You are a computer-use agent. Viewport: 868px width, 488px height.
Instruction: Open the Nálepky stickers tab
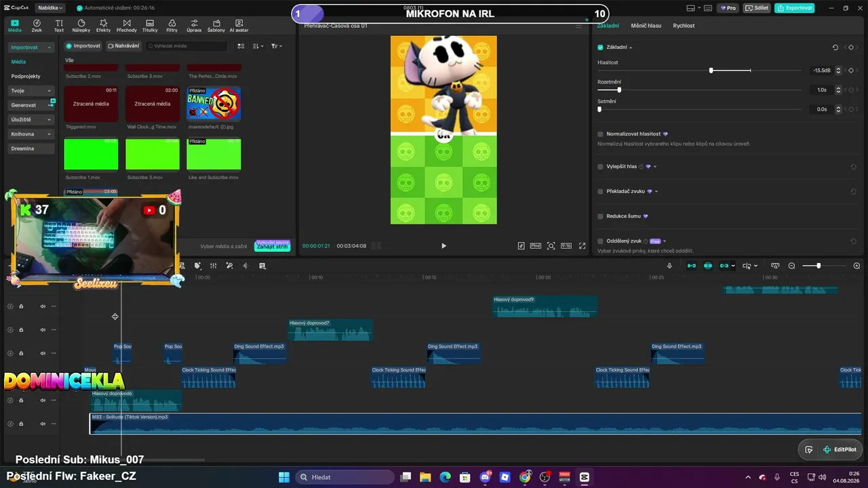[x=81, y=26]
